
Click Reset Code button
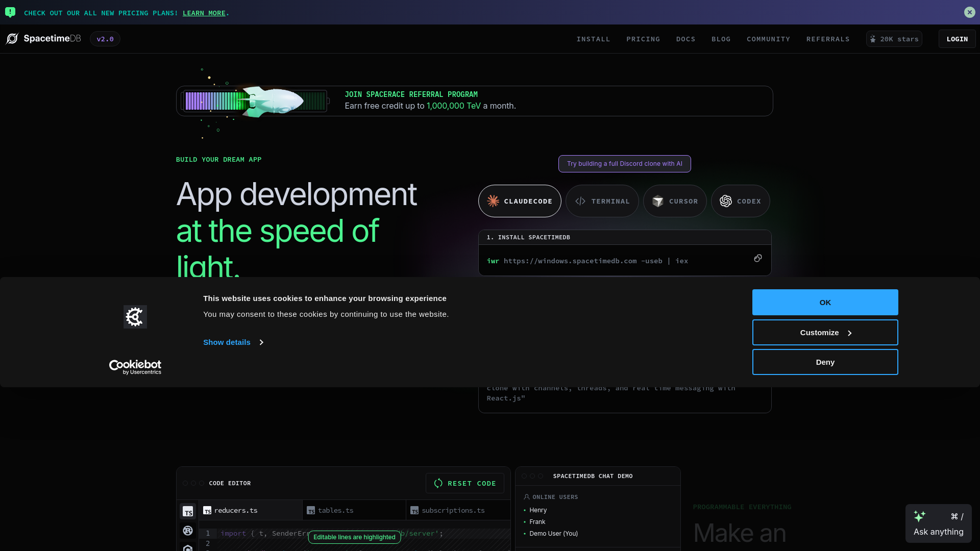465,483
